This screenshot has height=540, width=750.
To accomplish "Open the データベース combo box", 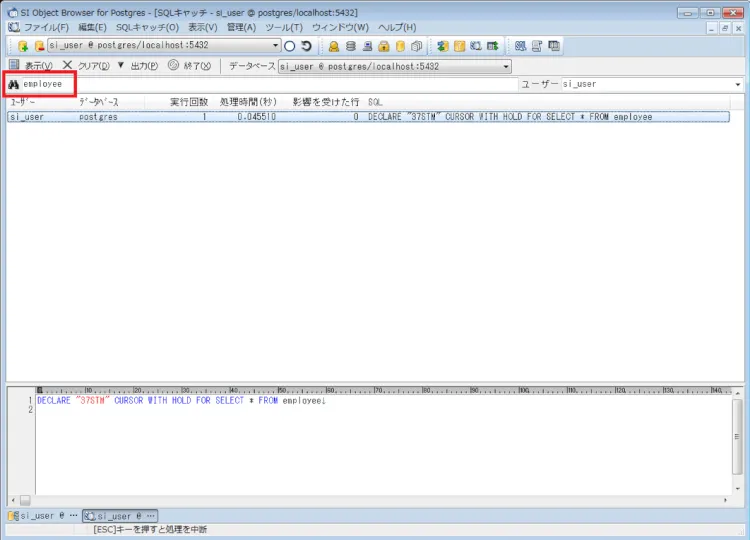I will tap(395, 66).
